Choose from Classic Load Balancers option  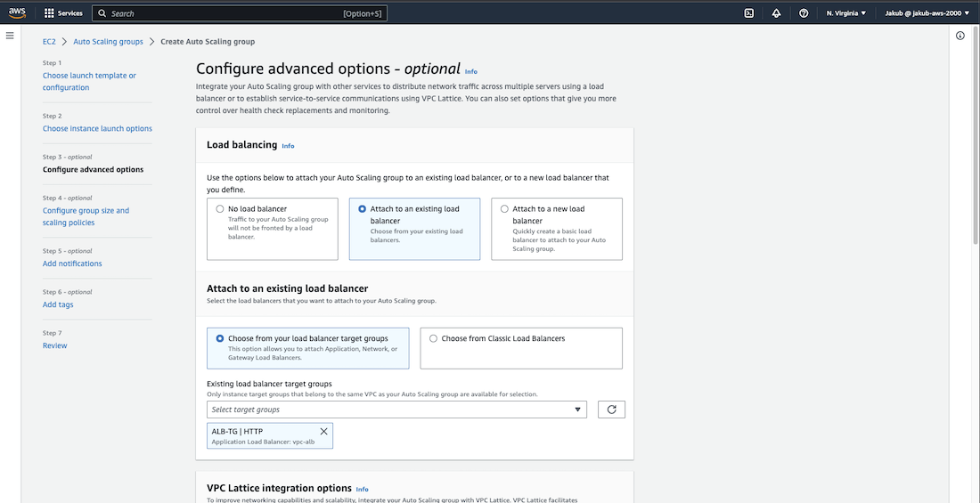[433, 338]
